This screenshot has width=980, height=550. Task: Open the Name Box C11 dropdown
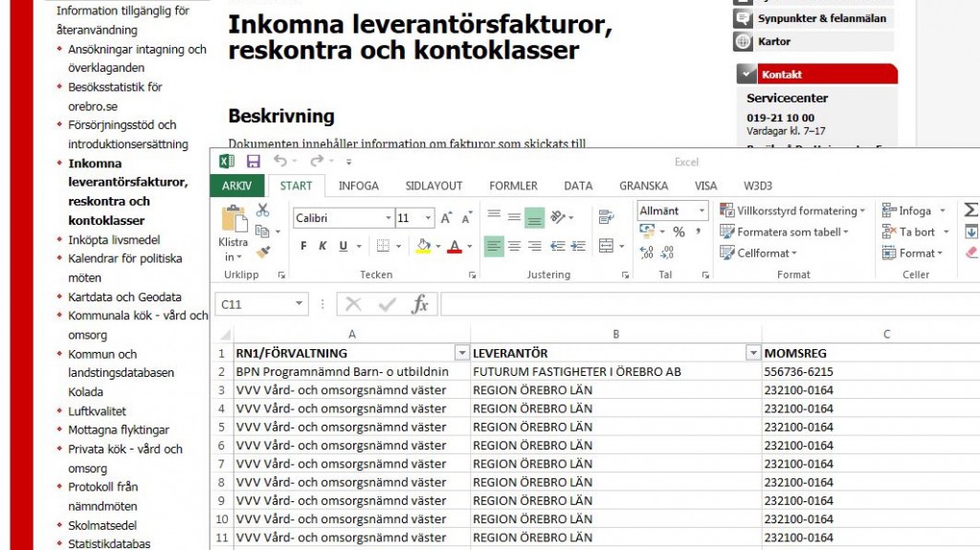[x=299, y=304]
